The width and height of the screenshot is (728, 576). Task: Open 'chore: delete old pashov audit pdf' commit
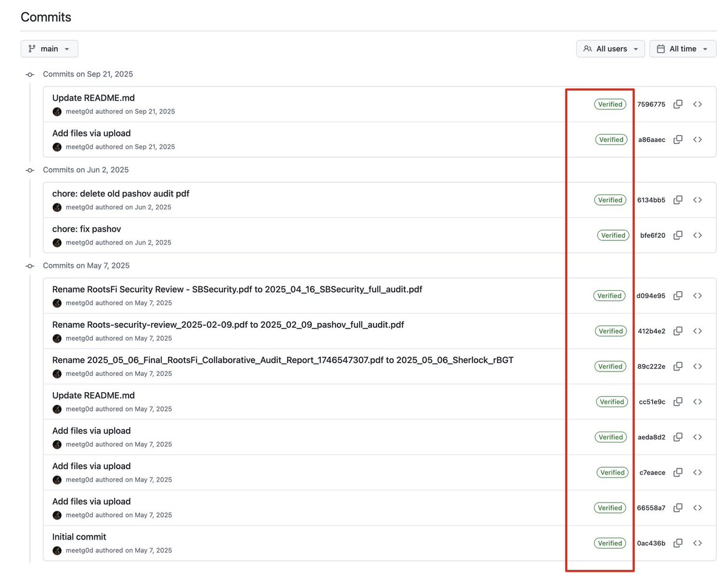(121, 194)
